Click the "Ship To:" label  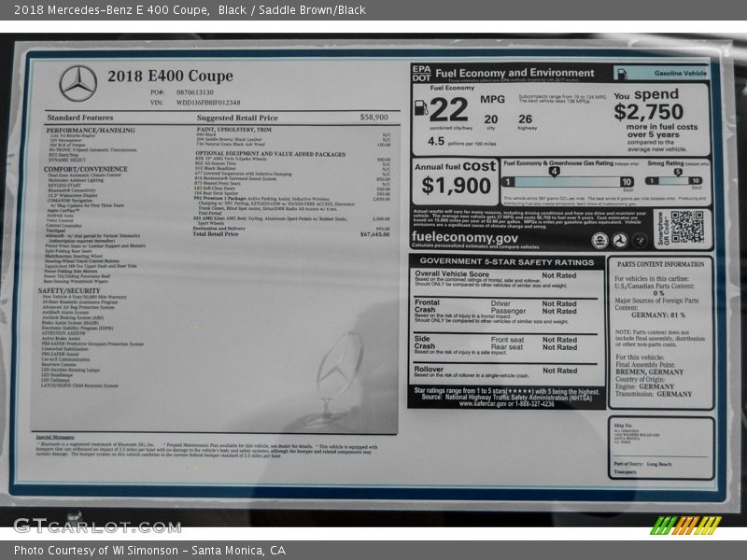(623, 426)
